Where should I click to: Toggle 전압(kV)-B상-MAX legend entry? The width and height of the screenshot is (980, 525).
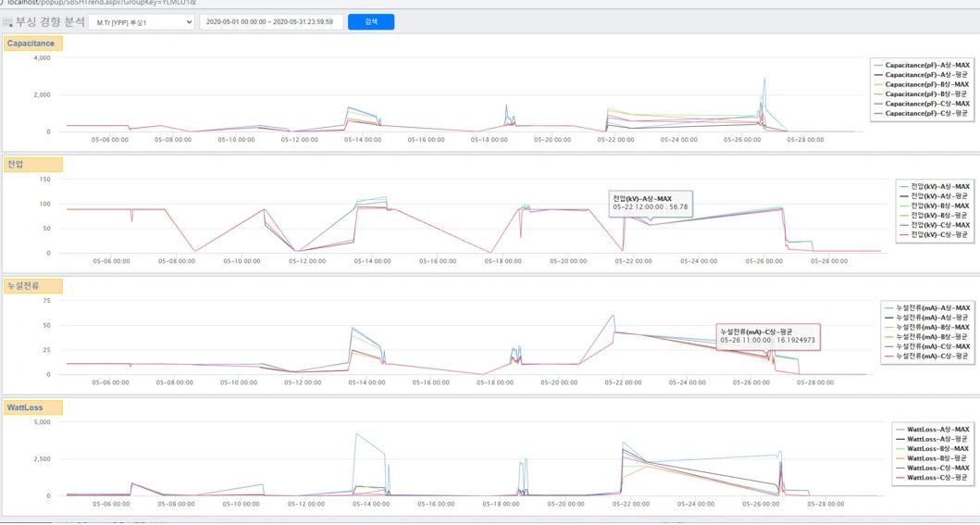coord(935,206)
